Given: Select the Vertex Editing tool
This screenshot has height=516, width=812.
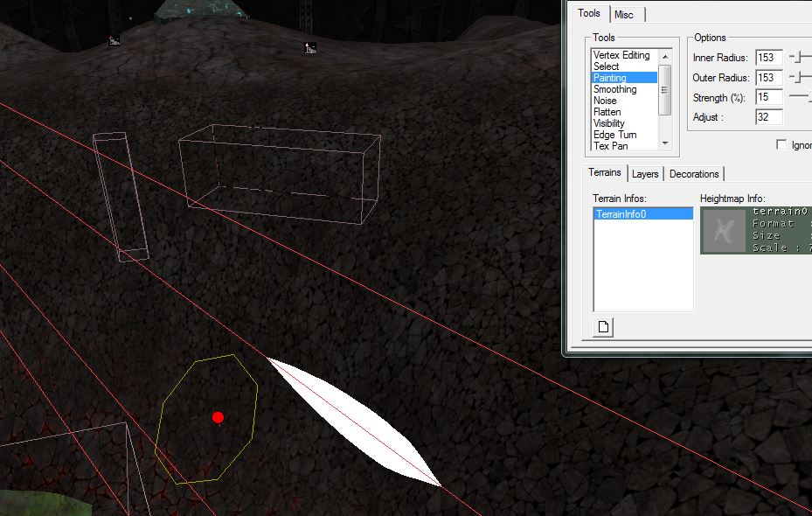Looking at the screenshot, I should pyautogui.click(x=621, y=55).
